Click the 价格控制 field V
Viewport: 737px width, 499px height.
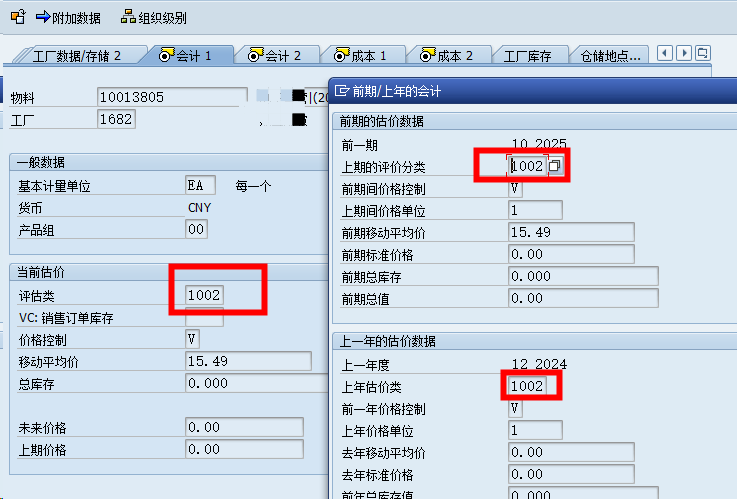[x=192, y=339]
